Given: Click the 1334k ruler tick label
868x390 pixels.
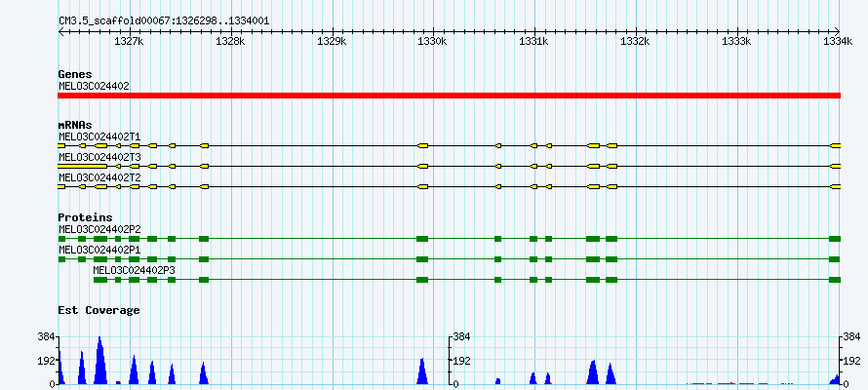Looking at the screenshot, I should pyautogui.click(x=838, y=41).
